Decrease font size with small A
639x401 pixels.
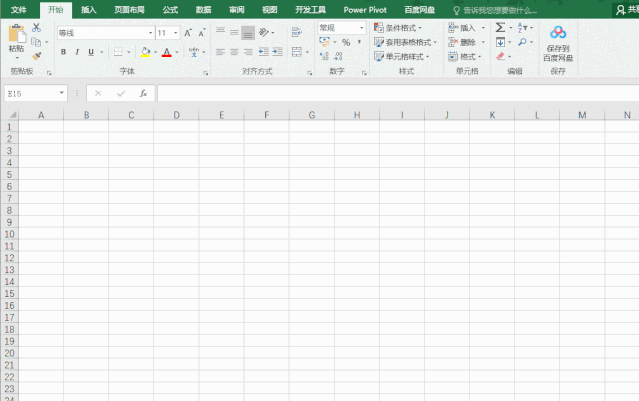[x=202, y=33]
